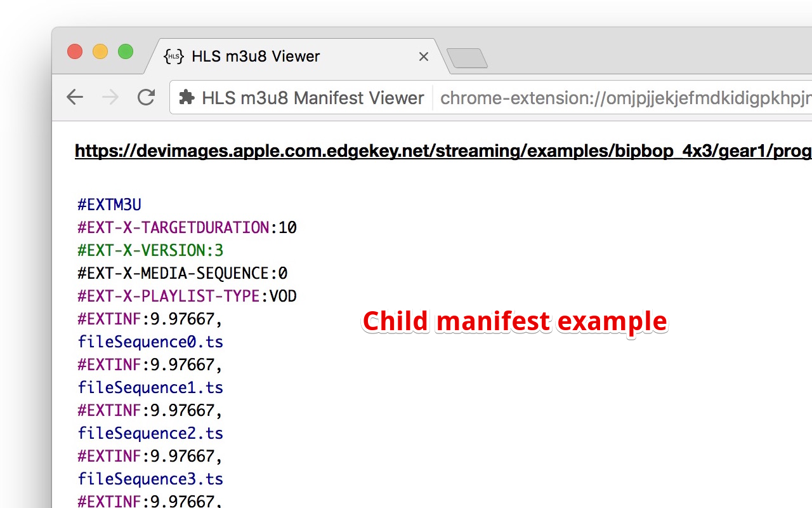Reload the page with the refresh icon
The width and height of the screenshot is (812, 508).
pyautogui.click(x=147, y=97)
